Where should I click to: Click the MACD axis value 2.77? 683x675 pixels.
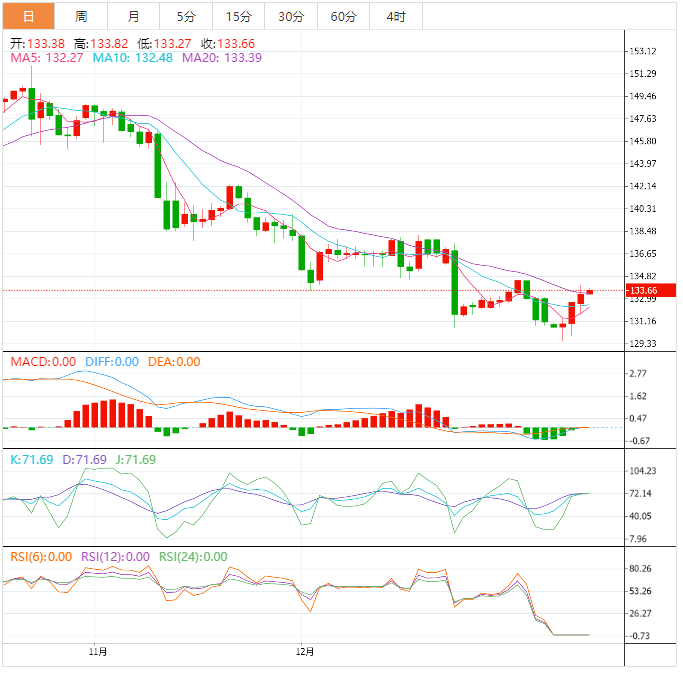tap(638, 373)
